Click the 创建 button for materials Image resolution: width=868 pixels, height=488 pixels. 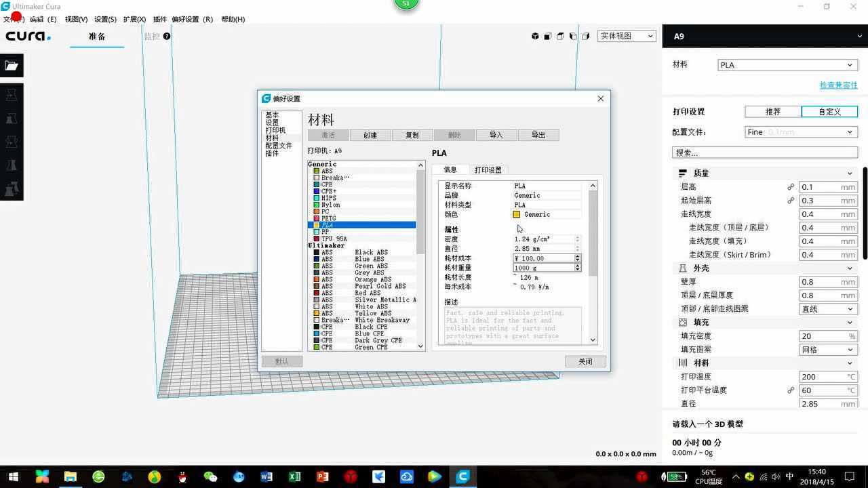370,136
